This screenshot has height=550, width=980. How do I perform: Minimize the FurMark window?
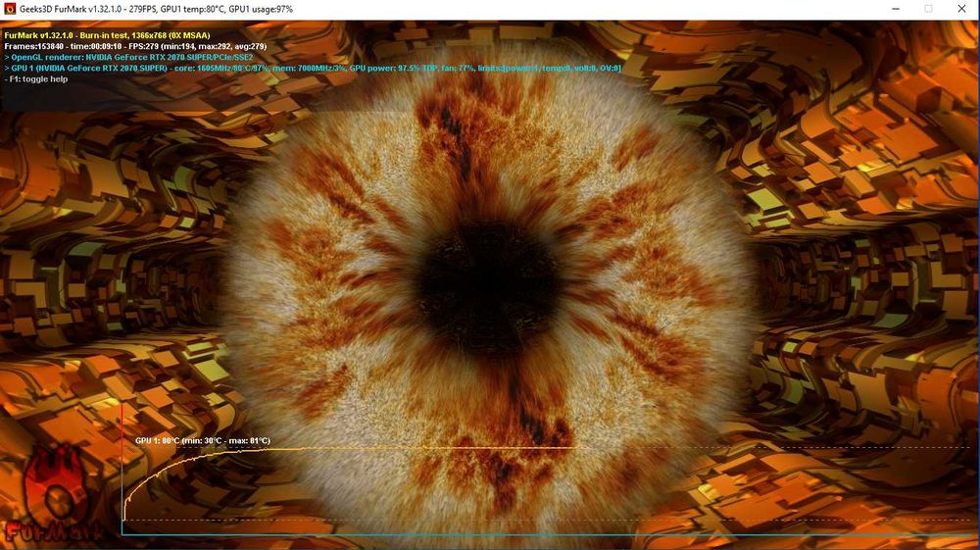coord(896,9)
